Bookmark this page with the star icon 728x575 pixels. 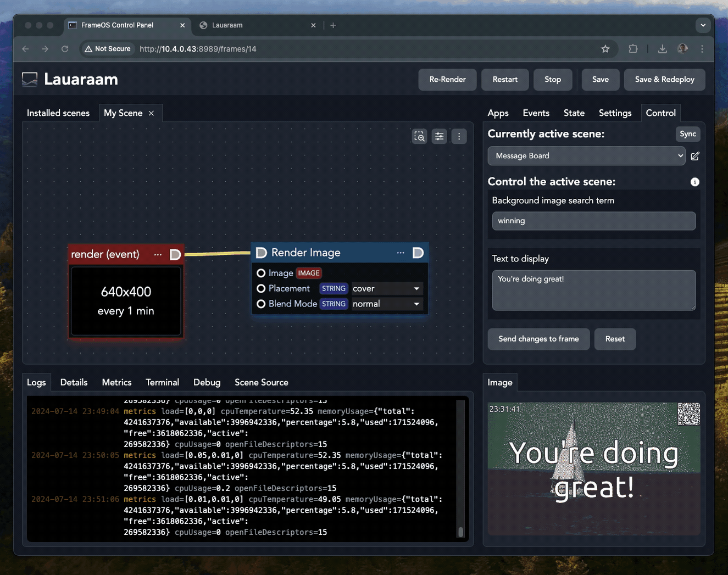[605, 49]
